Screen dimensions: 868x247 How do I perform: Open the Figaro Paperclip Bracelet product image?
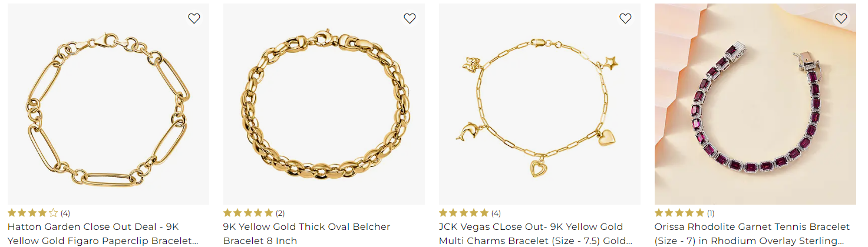tap(108, 104)
